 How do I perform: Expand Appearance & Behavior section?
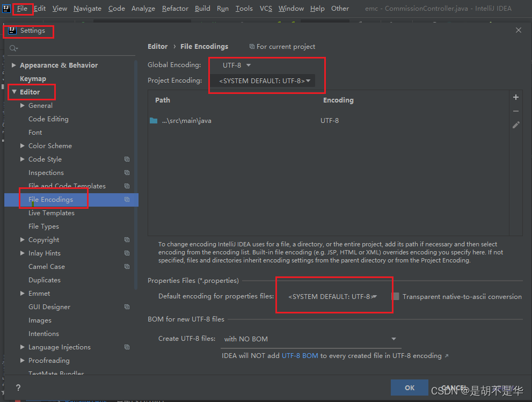click(x=14, y=65)
